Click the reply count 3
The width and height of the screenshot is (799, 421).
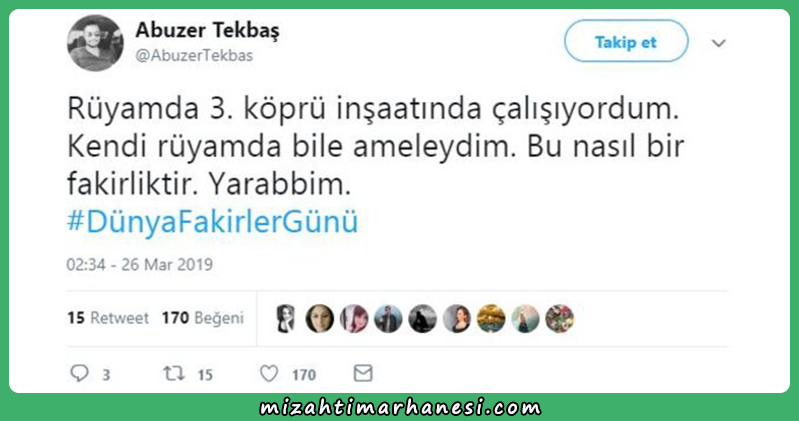tap(106, 375)
